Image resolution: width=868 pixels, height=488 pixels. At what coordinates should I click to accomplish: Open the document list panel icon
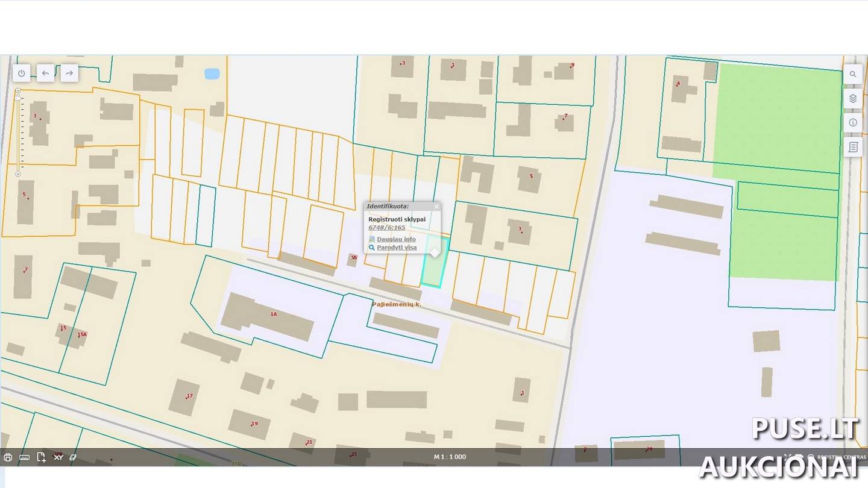(x=852, y=146)
